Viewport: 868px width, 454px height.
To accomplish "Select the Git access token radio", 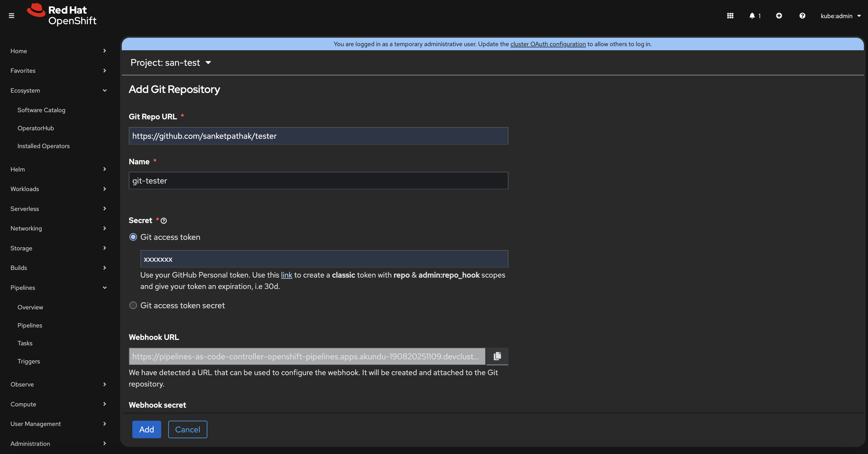I will pos(133,237).
